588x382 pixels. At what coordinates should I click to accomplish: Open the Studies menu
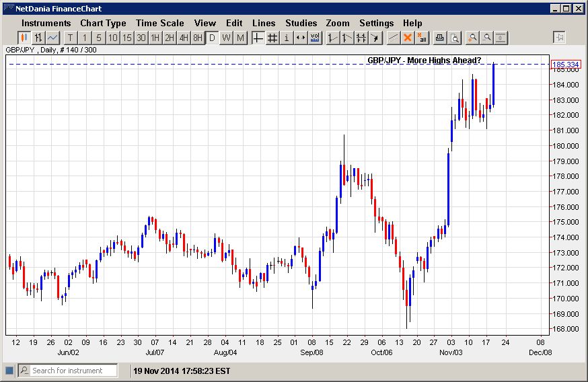click(301, 24)
